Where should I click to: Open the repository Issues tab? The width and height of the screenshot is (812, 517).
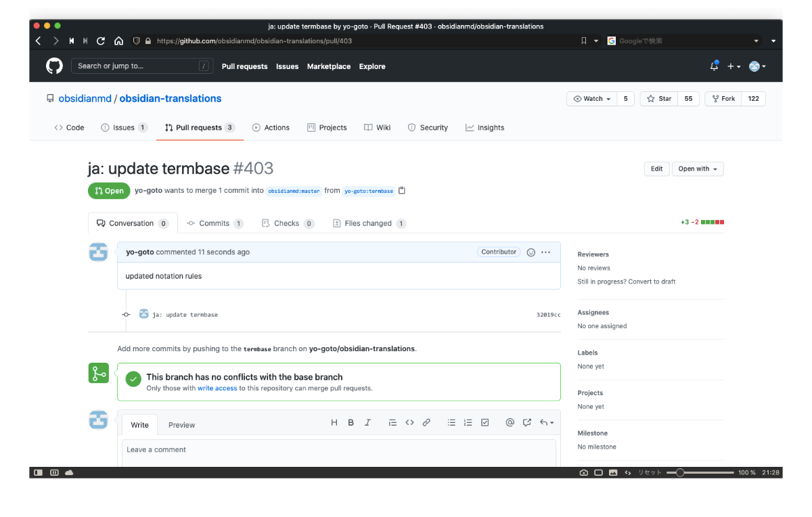pos(124,127)
